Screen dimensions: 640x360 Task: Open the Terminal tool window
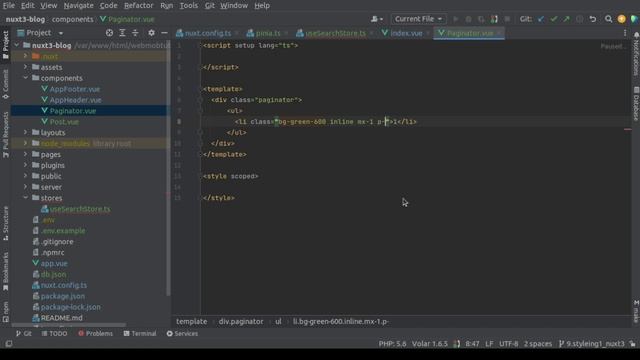pos(140,333)
